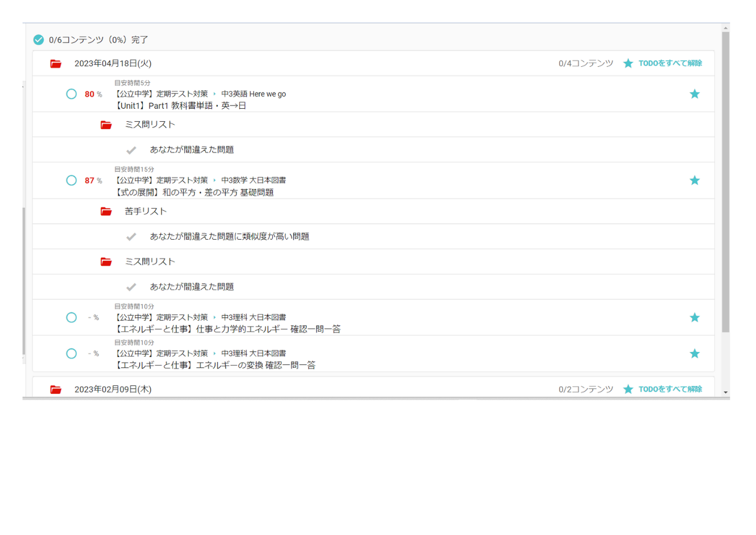Image resolution: width=756 pixels, height=535 pixels.
Task: Click the scroll-down arrow of the vertical scrollbar
Action: click(x=725, y=392)
